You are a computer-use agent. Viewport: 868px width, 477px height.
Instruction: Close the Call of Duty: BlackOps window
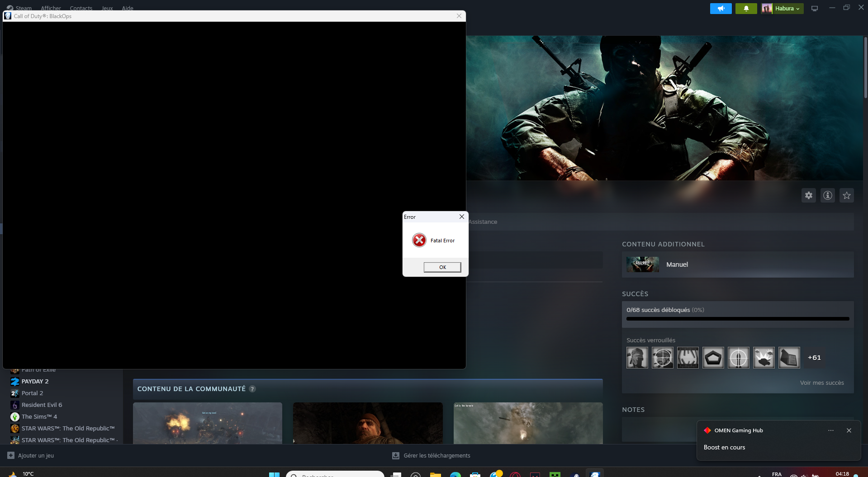[x=459, y=16]
